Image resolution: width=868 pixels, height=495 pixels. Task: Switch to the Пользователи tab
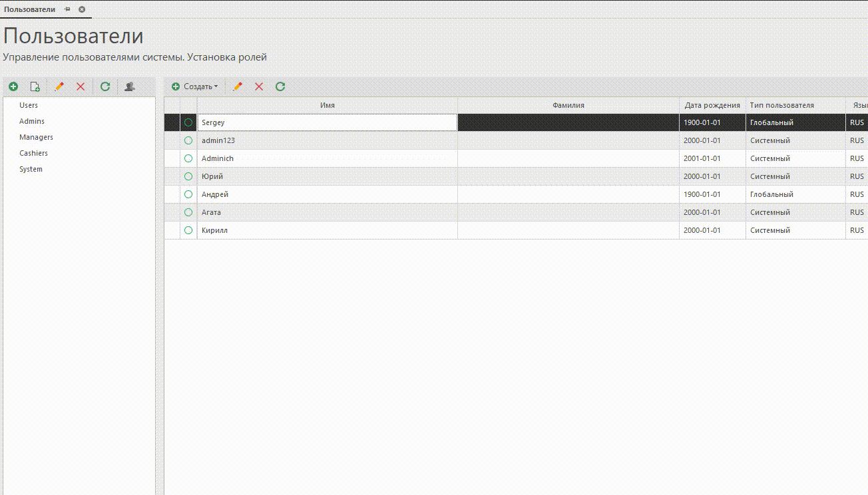pyautogui.click(x=29, y=9)
